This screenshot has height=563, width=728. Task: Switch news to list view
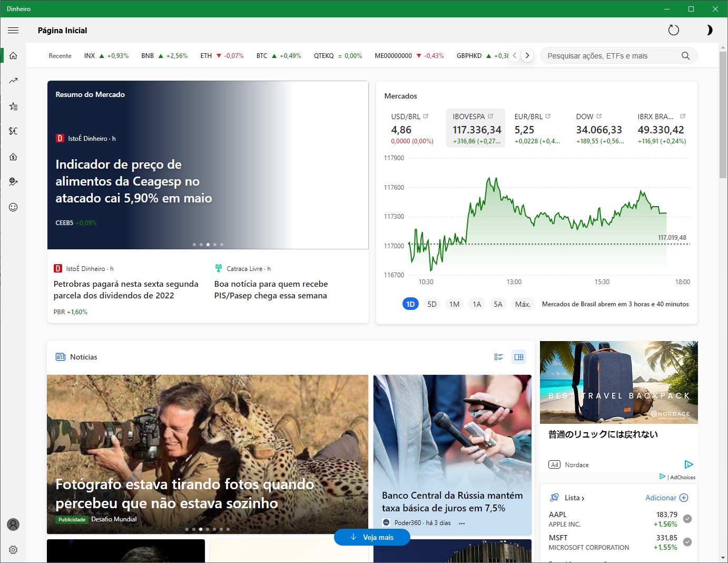[x=498, y=357]
